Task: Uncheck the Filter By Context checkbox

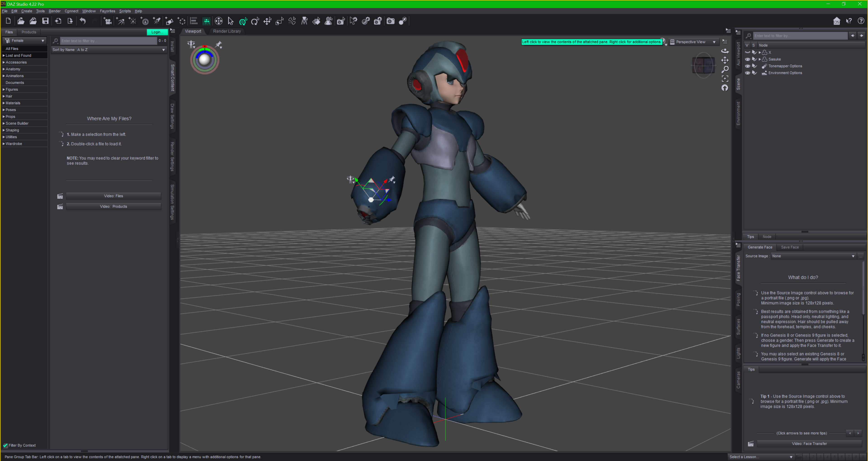Action: tap(5, 445)
